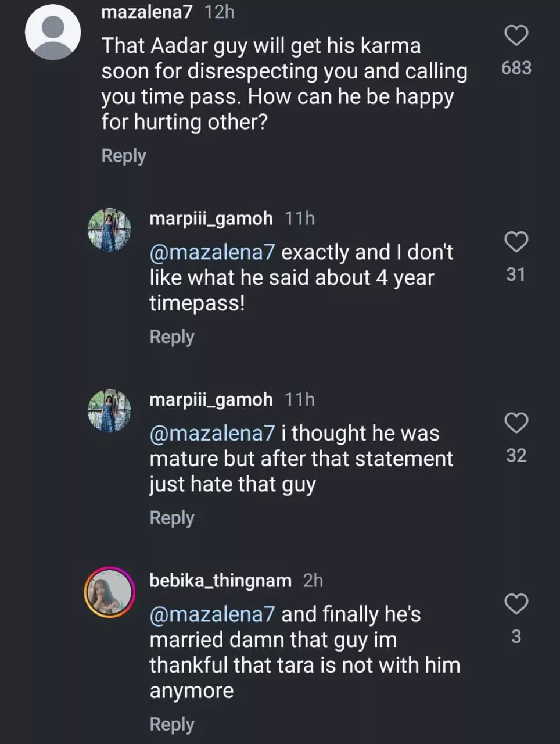View the 683 likes count
Image resolution: width=560 pixels, height=744 pixels.
516,68
